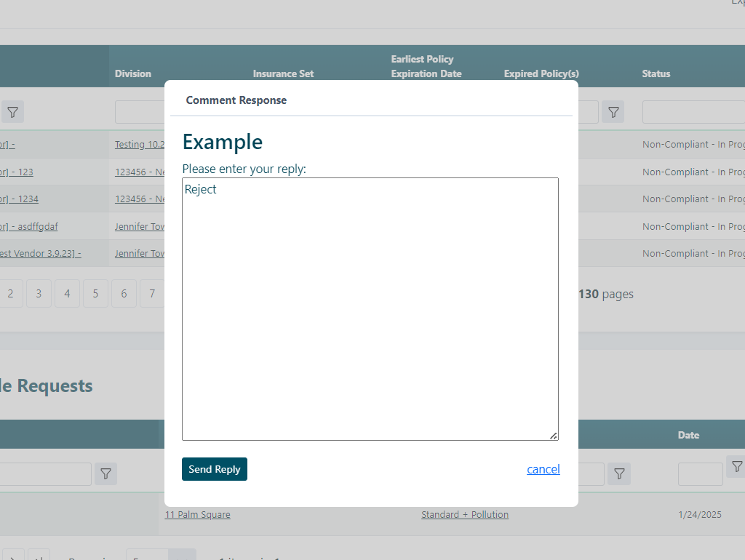Select page 7 in the pagination

pos(151,294)
